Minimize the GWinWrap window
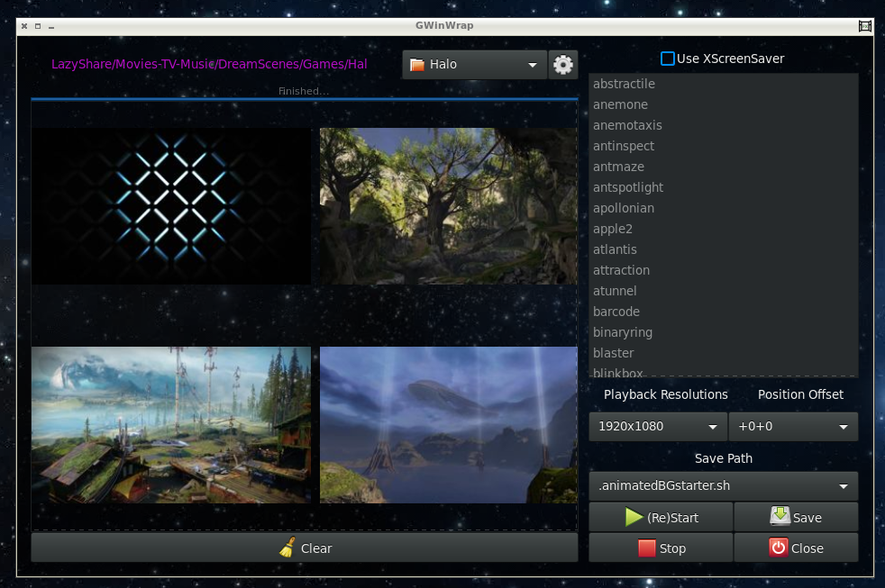885x588 pixels. tap(51, 26)
